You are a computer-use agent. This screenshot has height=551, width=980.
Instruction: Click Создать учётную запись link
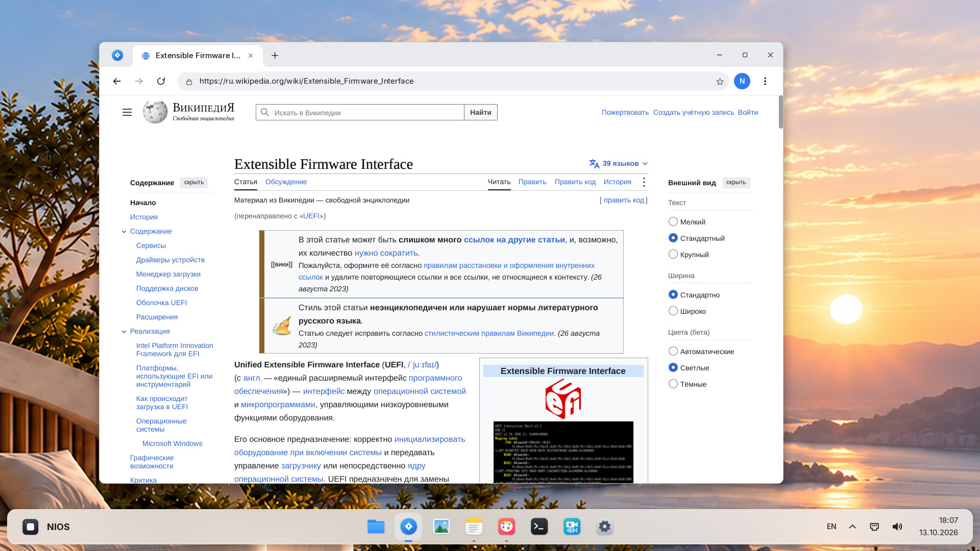694,112
